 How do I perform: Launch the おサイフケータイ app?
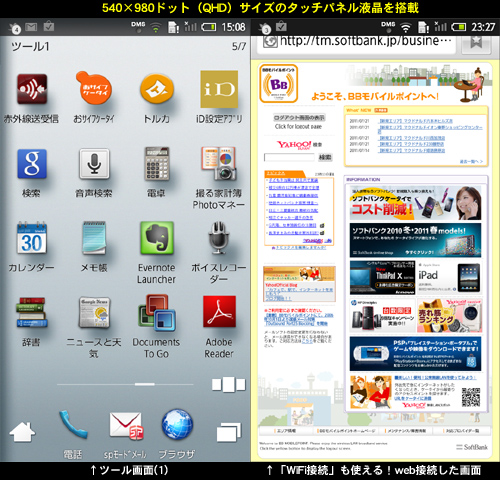(94, 88)
